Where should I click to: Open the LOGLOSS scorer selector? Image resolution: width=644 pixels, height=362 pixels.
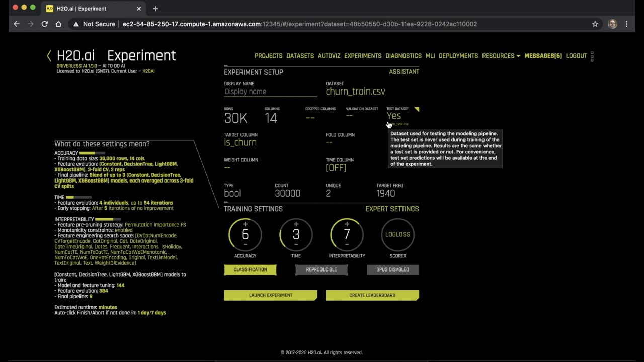click(x=397, y=234)
